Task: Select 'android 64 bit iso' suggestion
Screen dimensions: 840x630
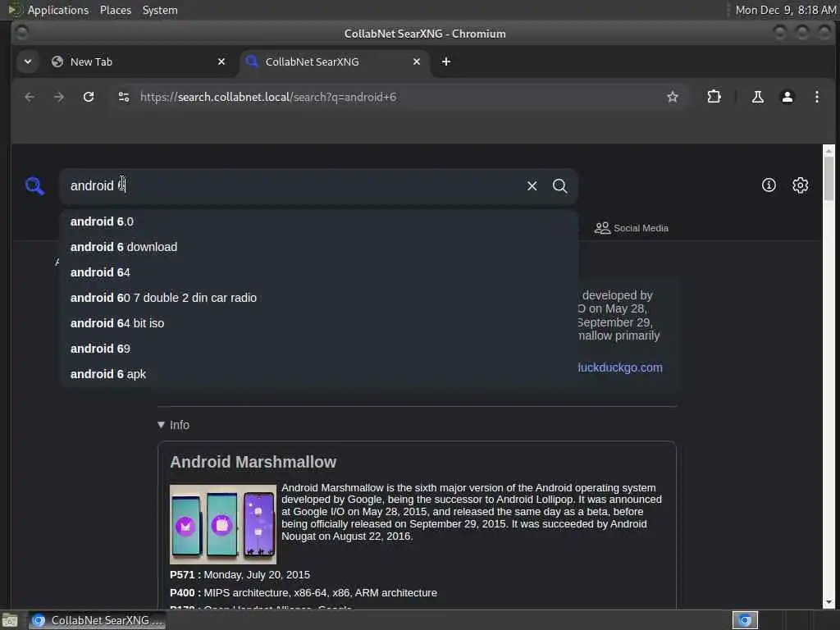Action: pyautogui.click(x=319, y=323)
